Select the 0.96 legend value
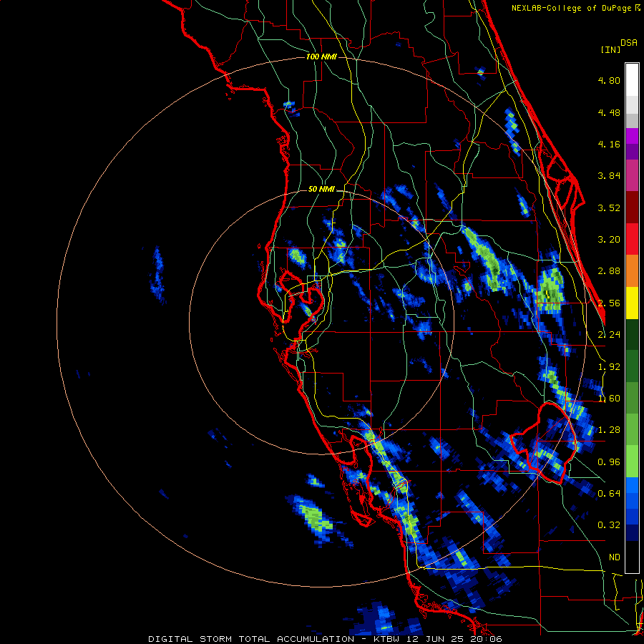Image resolution: width=644 pixels, height=644 pixels. click(609, 462)
